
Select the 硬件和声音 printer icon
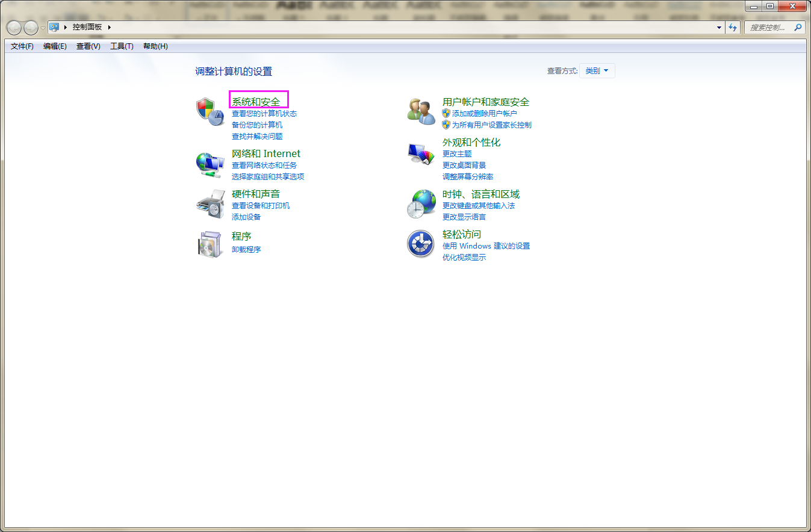tap(210, 205)
